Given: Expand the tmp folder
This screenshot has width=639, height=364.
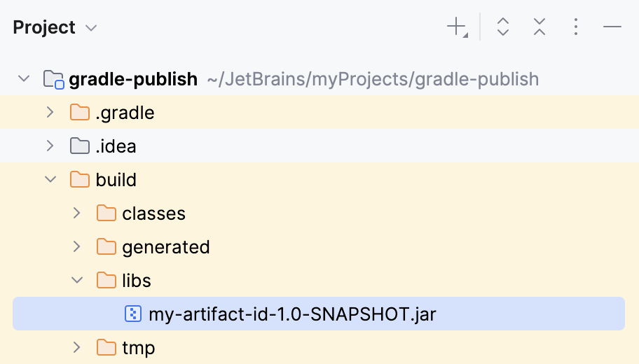Looking at the screenshot, I should (x=76, y=348).
